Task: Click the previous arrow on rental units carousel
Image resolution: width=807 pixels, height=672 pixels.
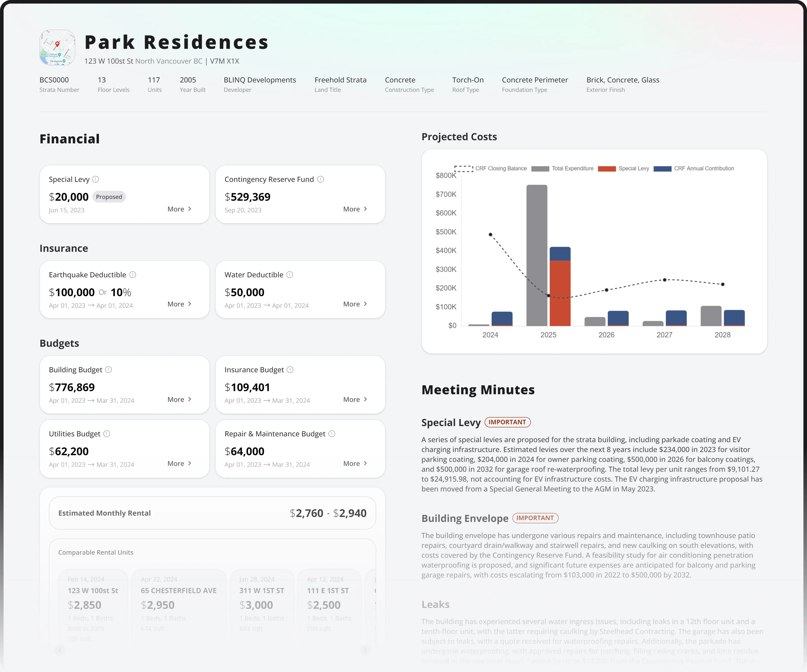Action: pyautogui.click(x=60, y=650)
